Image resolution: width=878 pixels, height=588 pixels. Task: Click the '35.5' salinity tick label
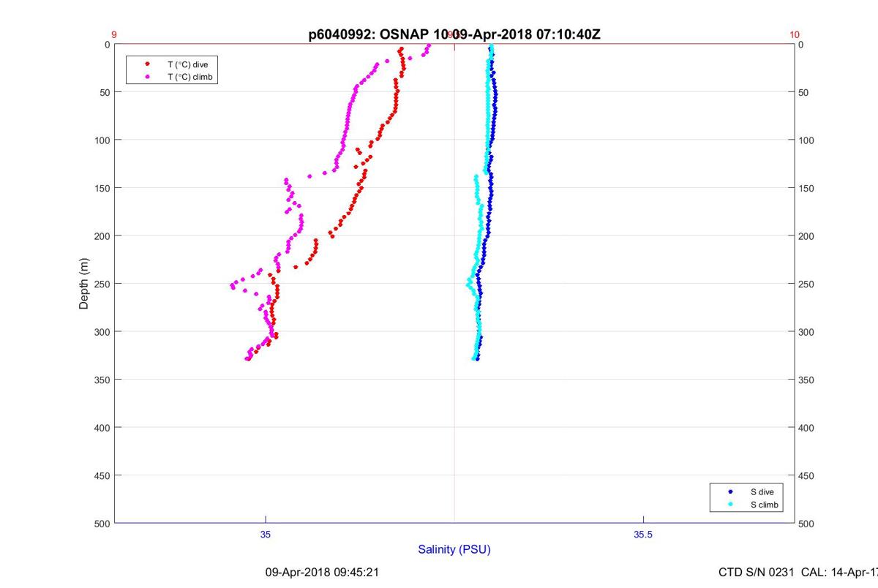tap(643, 535)
